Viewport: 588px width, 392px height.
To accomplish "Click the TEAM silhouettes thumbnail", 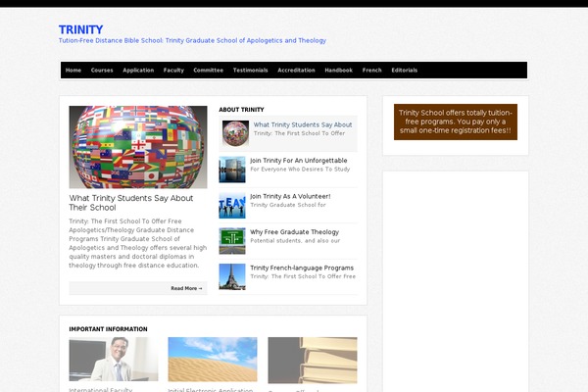I will (x=232, y=205).
